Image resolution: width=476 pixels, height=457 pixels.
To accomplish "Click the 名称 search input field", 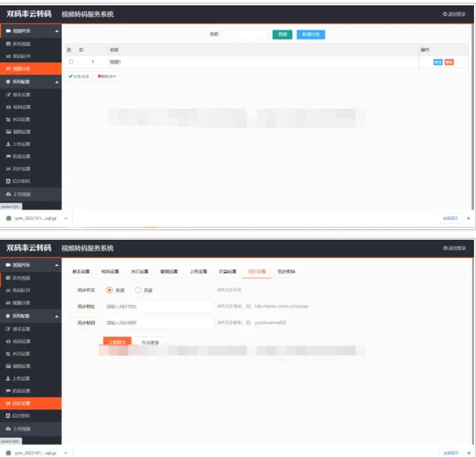I will click(244, 34).
